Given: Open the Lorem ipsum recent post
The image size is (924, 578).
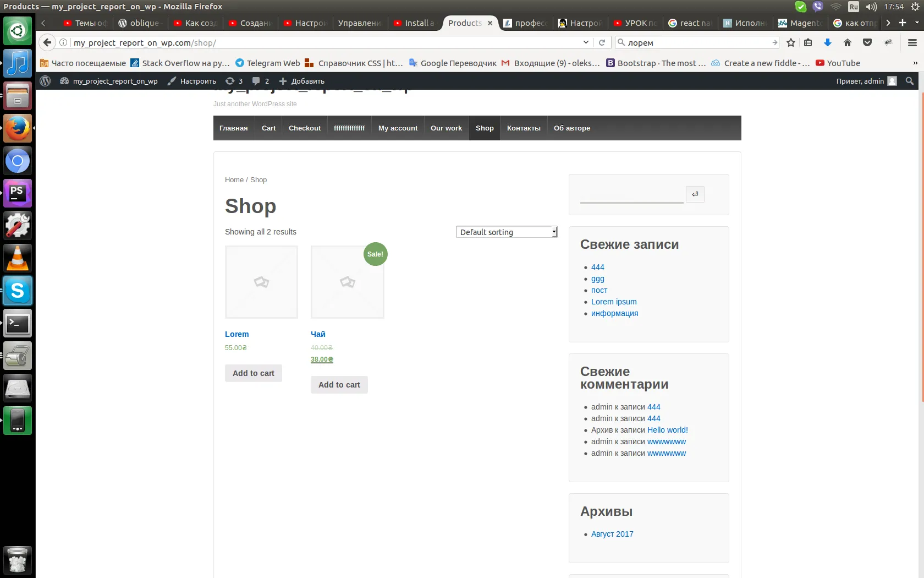Looking at the screenshot, I should pyautogui.click(x=614, y=302).
